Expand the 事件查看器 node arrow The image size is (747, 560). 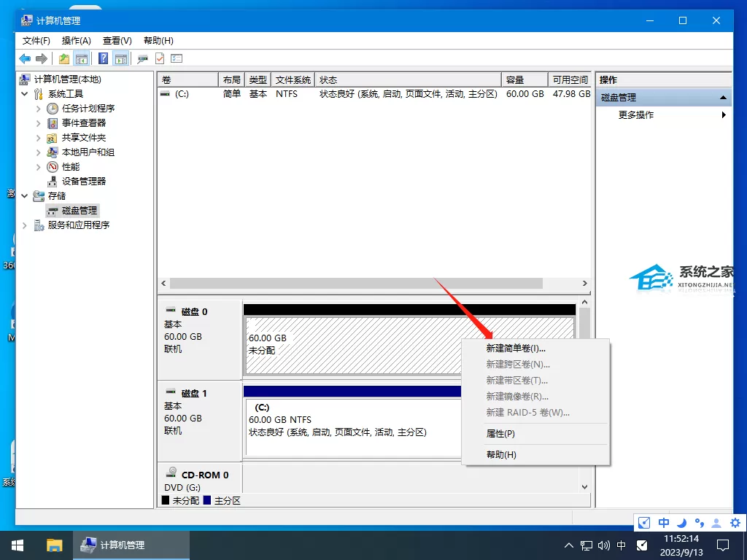38,123
